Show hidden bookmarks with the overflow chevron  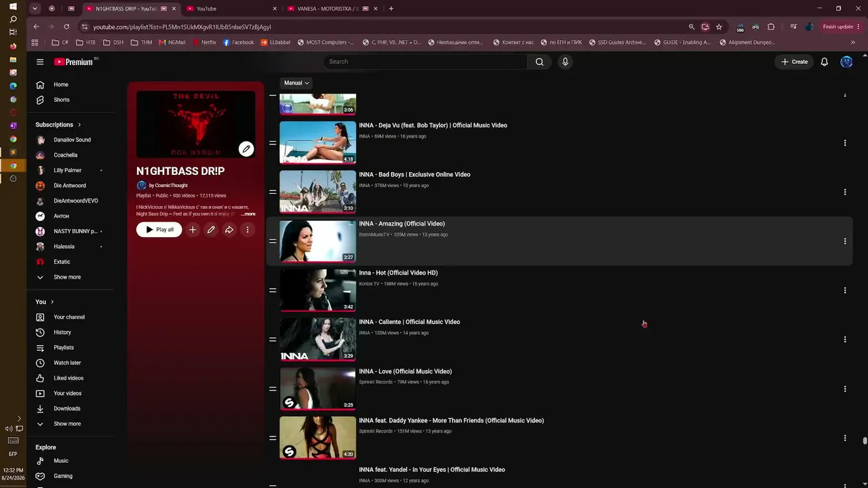[853, 43]
